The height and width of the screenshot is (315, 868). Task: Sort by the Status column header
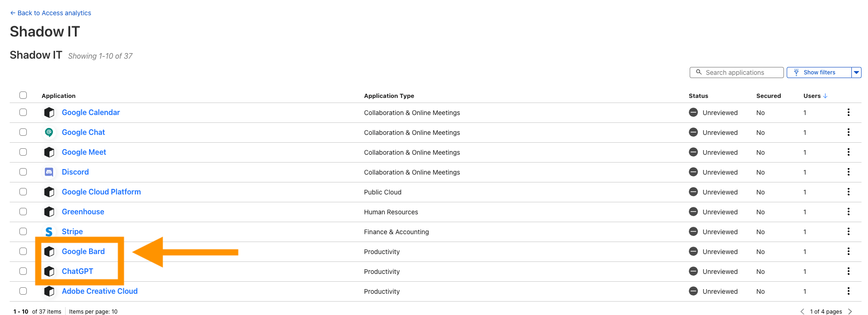tap(698, 96)
